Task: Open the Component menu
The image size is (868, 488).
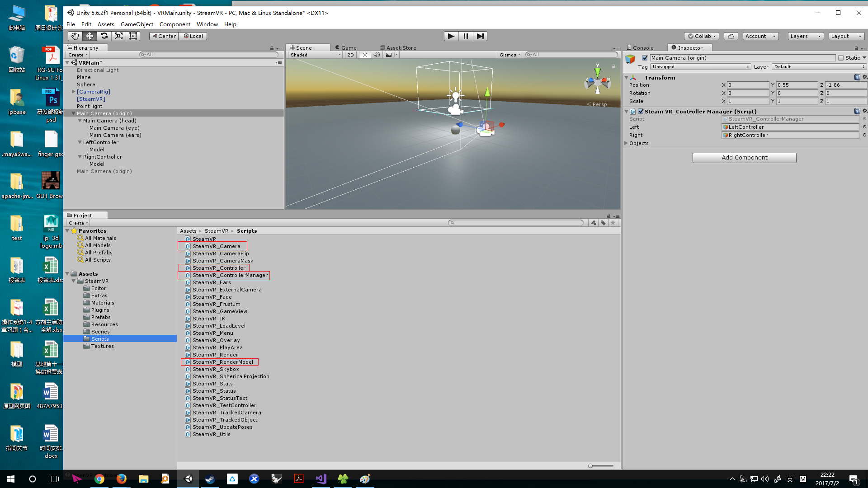Action: click(175, 24)
